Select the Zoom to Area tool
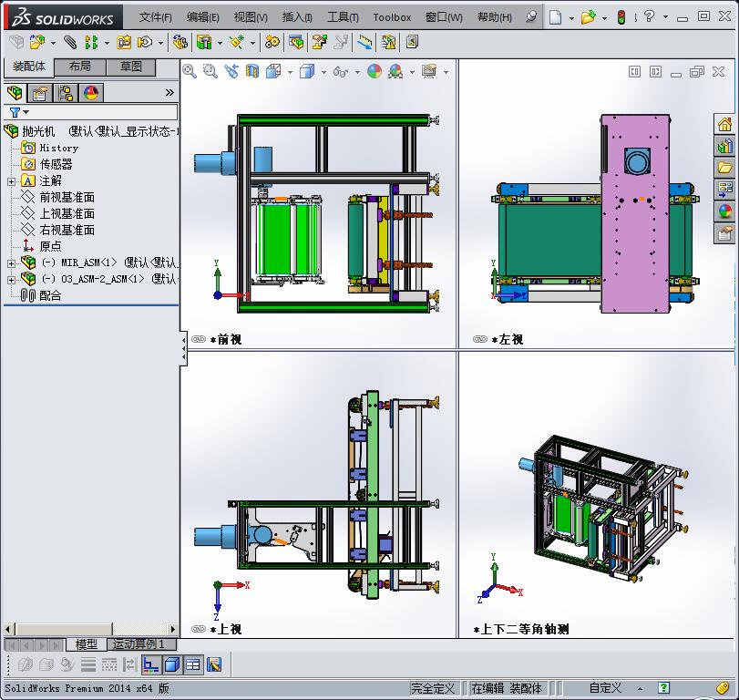 209,71
